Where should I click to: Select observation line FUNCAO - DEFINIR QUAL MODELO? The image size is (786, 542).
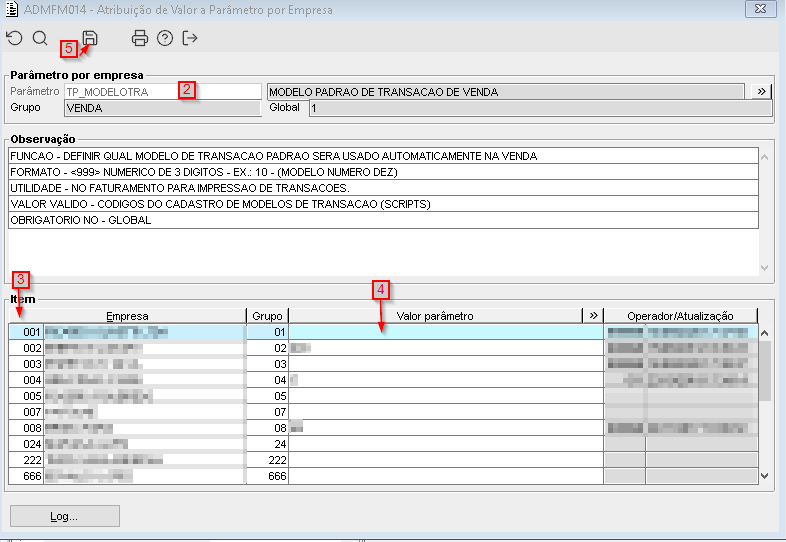383,156
